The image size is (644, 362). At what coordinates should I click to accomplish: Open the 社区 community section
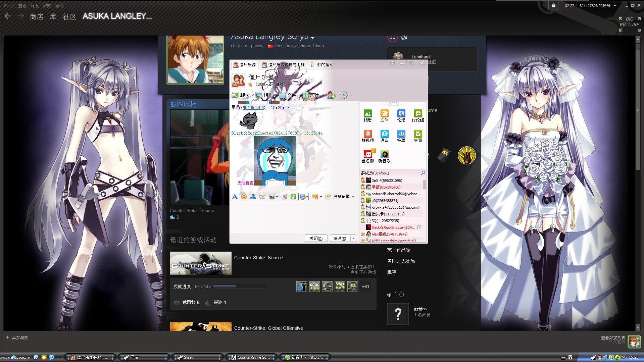(70, 16)
